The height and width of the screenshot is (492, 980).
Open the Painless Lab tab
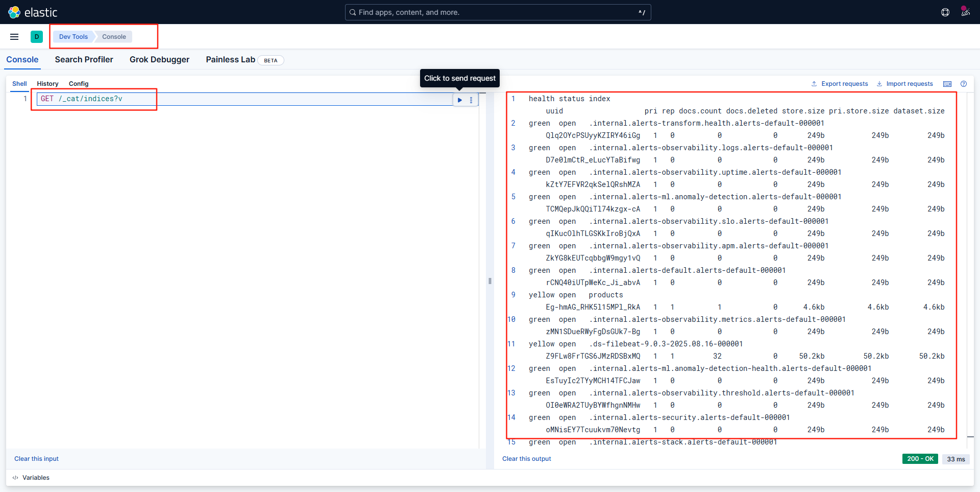pyautogui.click(x=231, y=60)
